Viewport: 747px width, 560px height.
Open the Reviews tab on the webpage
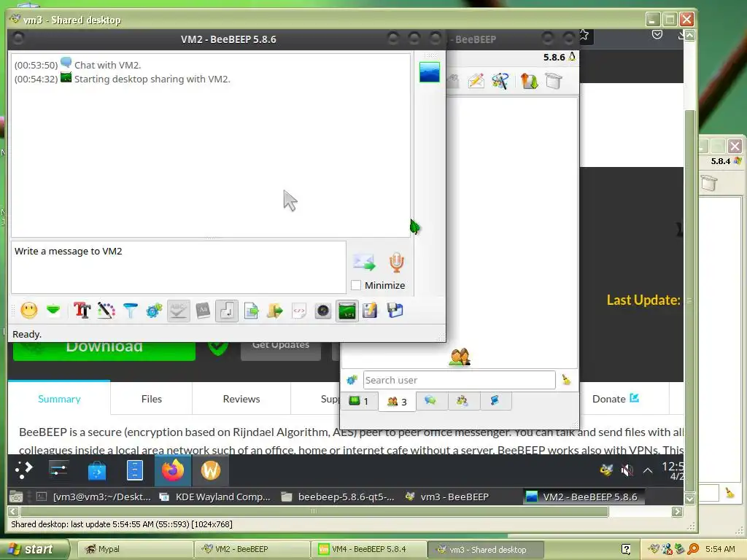click(x=241, y=399)
